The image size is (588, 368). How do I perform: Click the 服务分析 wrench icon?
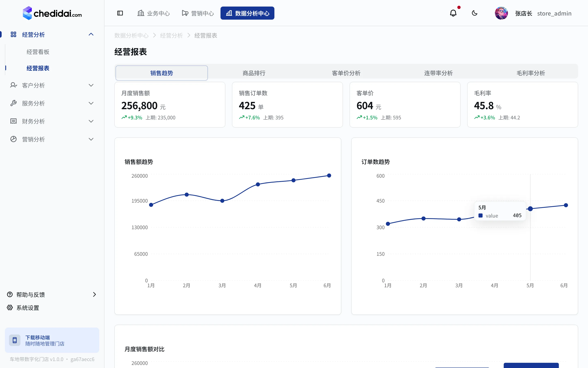click(x=13, y=103)
